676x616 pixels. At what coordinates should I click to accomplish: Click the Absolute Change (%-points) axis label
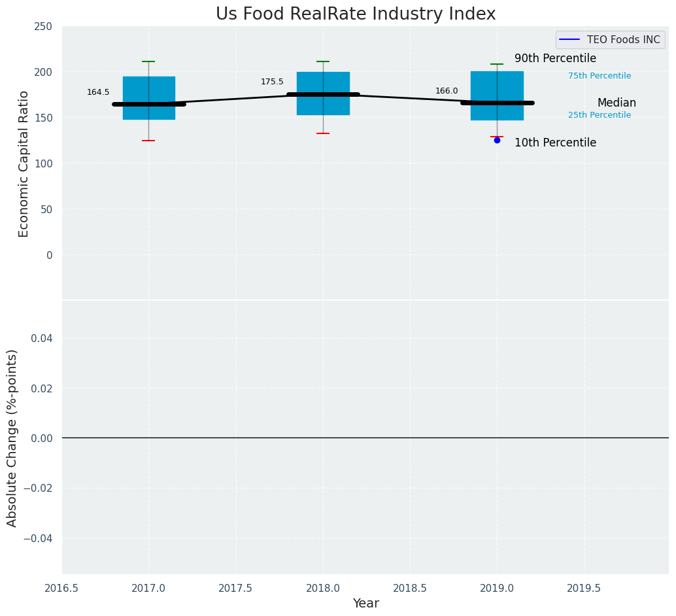click(12, 437)
